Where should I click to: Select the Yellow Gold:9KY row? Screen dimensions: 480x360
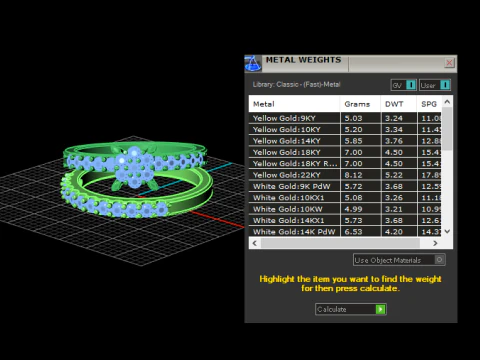345,118
